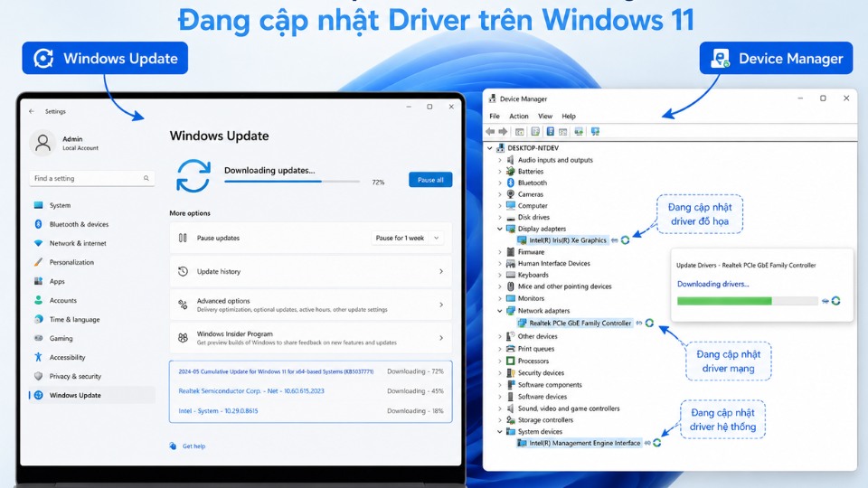The height and width of the screenshot is (488, 868).
Task: Select Human Interface Devices category
Action: click(x=553, y=263)
